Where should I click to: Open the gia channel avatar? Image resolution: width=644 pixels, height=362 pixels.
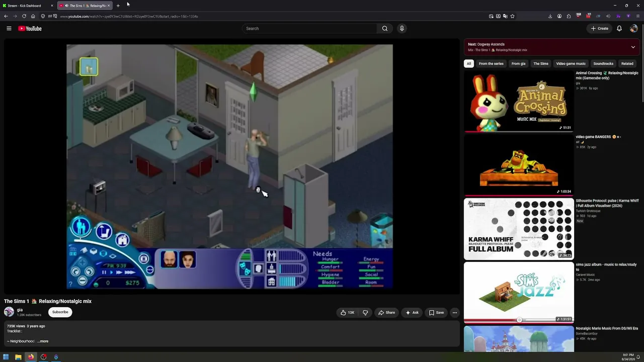tap(9, 312)
